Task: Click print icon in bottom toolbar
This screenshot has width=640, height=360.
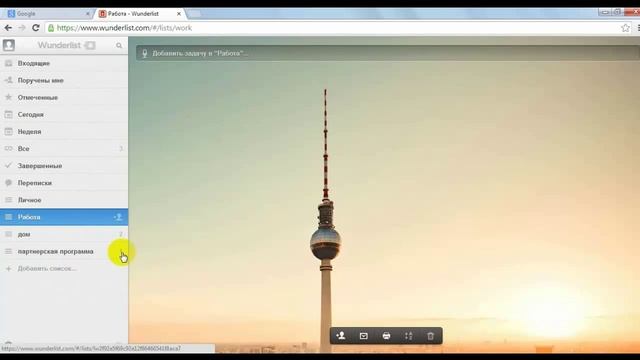Action: [386, 336]
